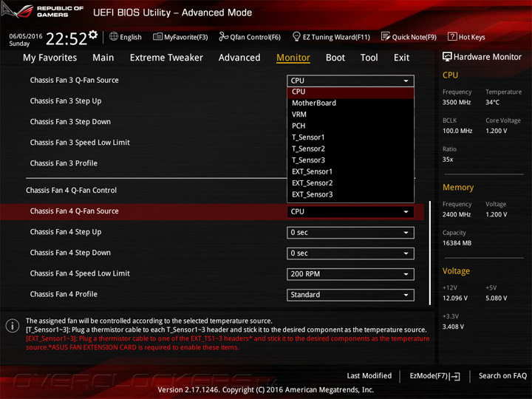Change language via English label
The width and height of the screenshot is (532, 399).
pyautogui.click(x=131, y=37)
